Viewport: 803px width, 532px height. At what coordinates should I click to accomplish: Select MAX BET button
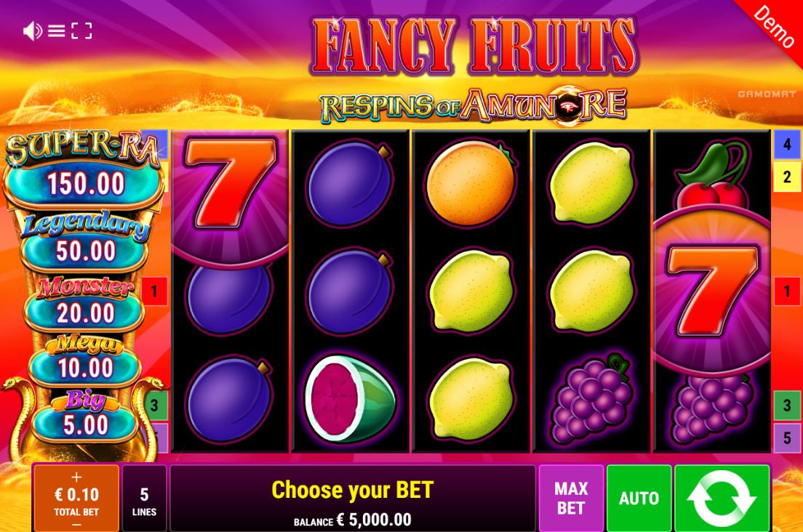[571, 499]
